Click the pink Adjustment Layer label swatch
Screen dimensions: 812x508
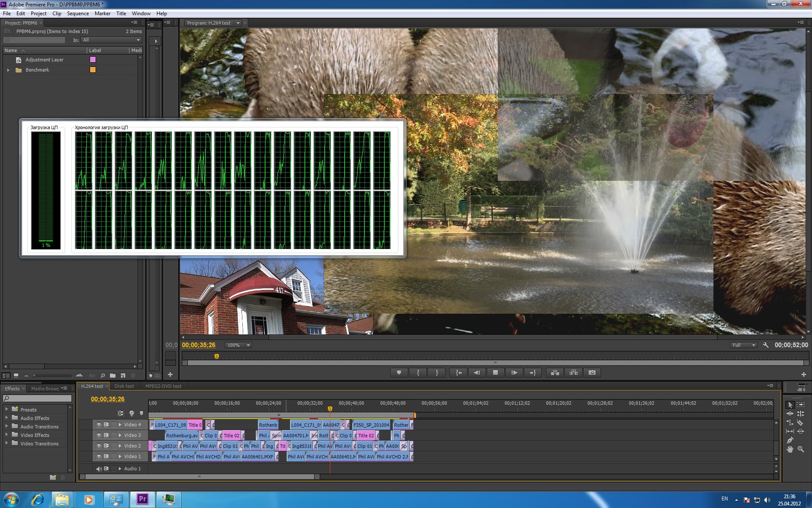[93, 60]
